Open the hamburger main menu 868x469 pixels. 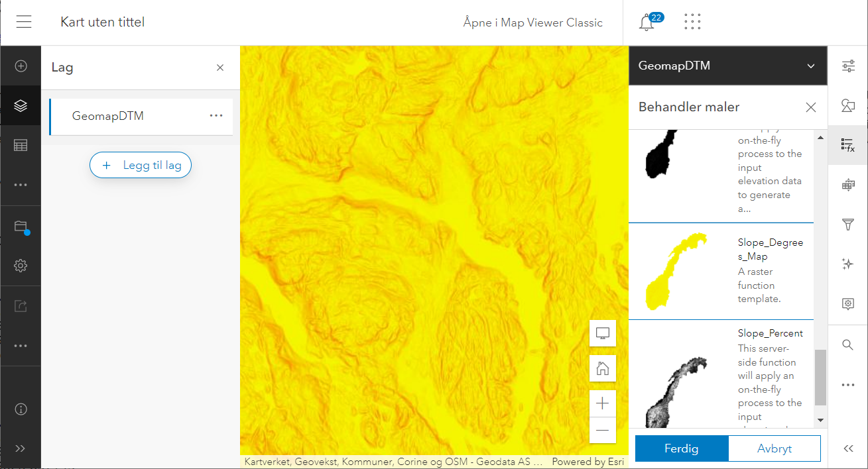tap(24, 22)
